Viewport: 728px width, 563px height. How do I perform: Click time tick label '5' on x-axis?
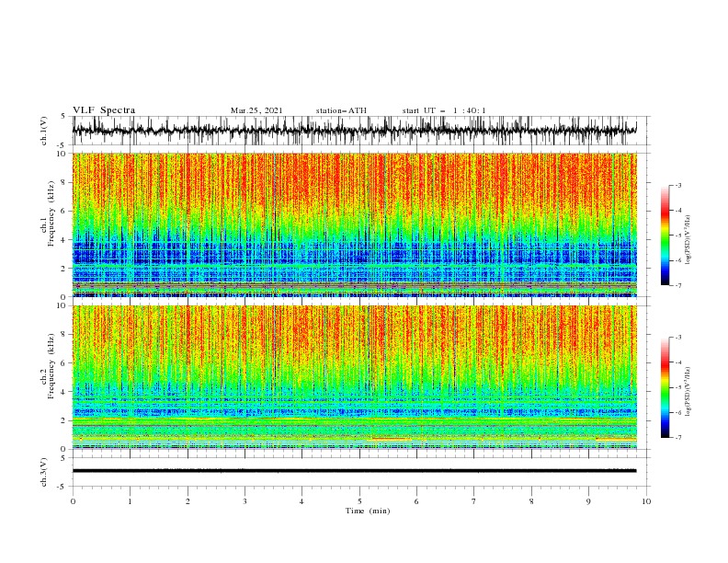[359, 501]
